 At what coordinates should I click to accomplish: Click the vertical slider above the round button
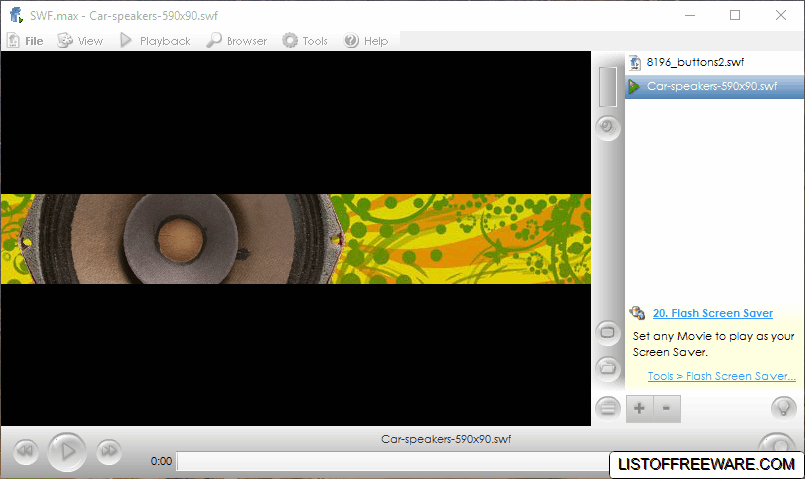point(608,87)
